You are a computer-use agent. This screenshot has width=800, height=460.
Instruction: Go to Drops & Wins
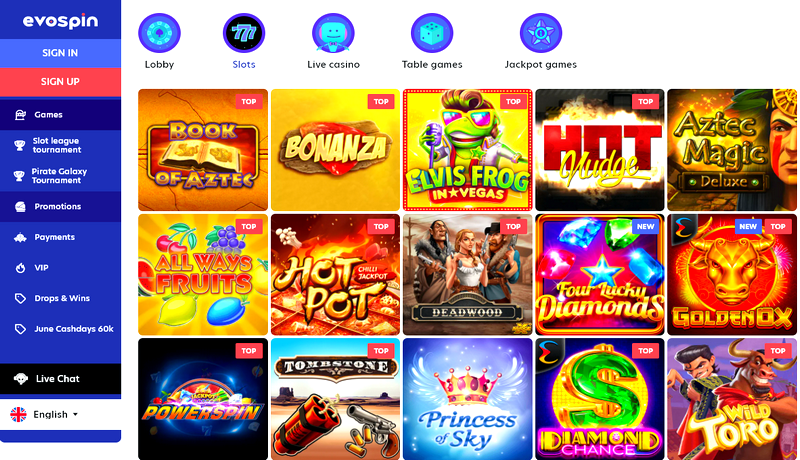60,298
